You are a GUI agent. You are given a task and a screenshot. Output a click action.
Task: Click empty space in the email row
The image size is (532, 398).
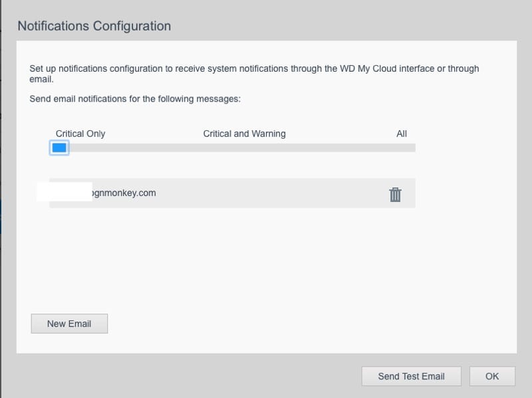click(266, 193)
